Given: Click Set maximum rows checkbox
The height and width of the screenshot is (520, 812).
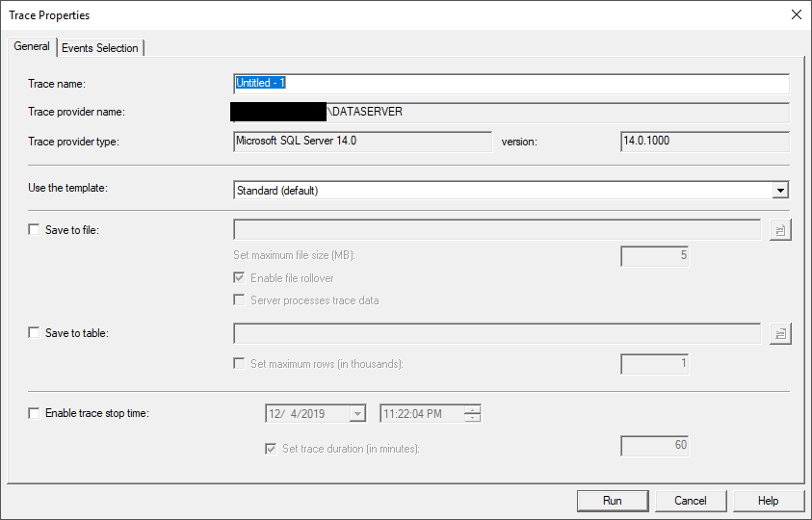Looking at the screenshot, I should [240, 364].
